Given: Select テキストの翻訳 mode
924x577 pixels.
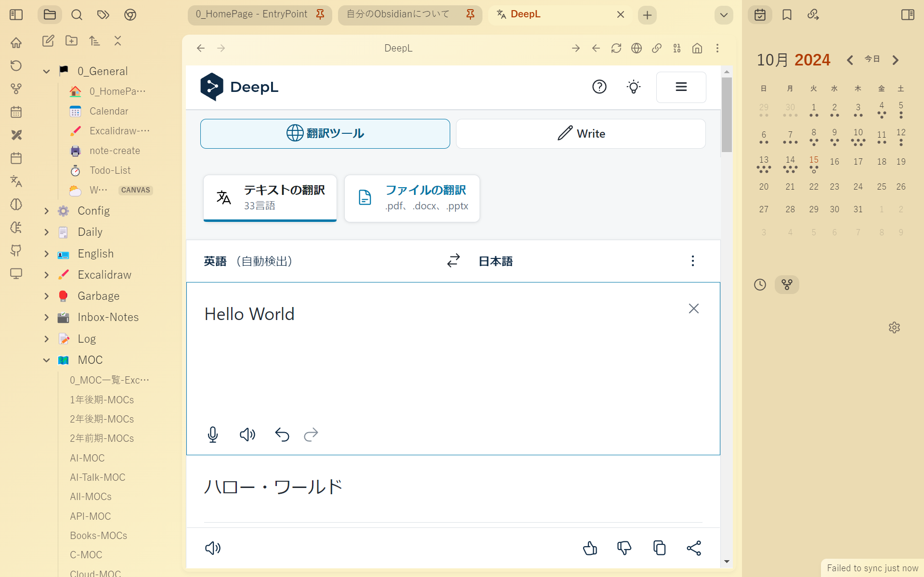Looking at the screenshot, I should 270,198.
